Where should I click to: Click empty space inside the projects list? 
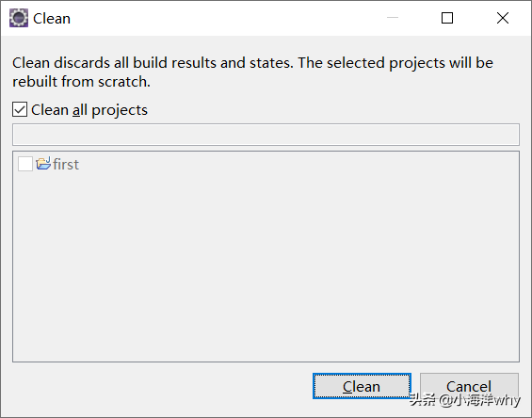coord(266,265)
